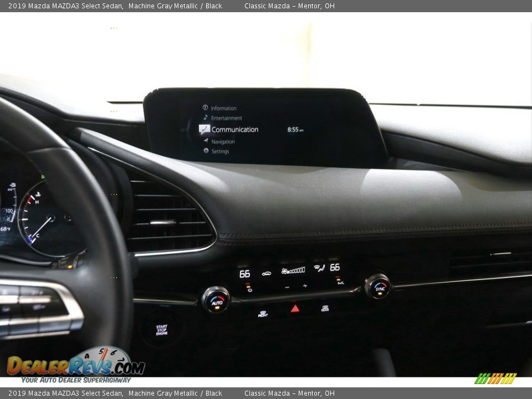Tap the passenger-side 66 temperature readout
The height and width of the screenshot is (399, 532).
(335, 267)
